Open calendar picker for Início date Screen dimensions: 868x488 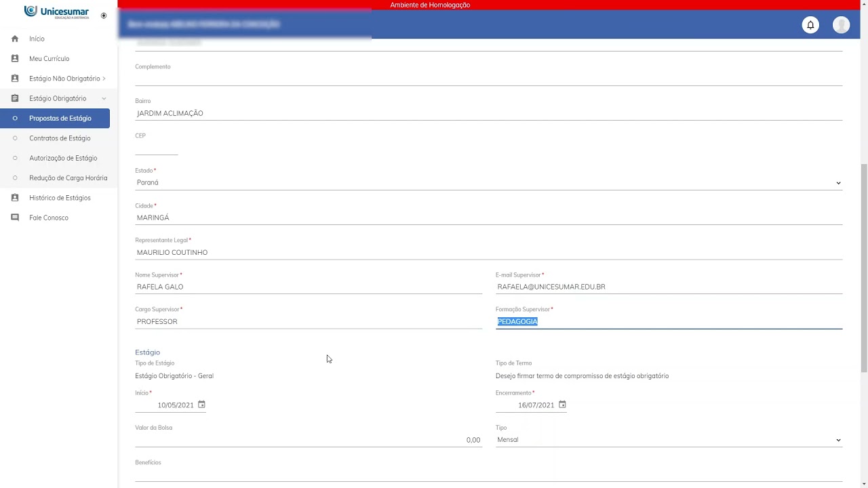[x=201, y=405]
